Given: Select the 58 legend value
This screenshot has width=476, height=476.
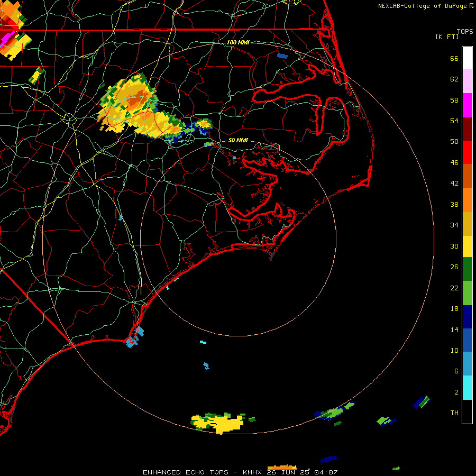Looking at the screenshot, I should (454, 100).
